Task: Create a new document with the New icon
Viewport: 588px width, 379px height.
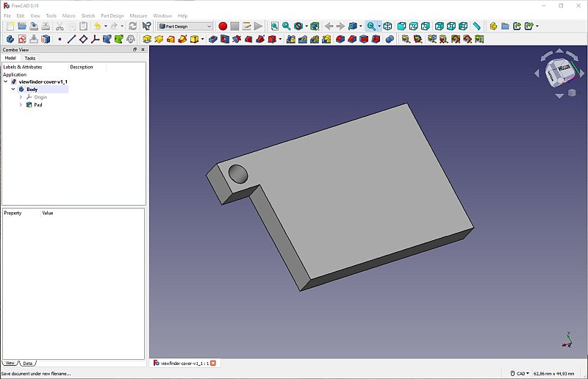Action: [x=10, y=26]
